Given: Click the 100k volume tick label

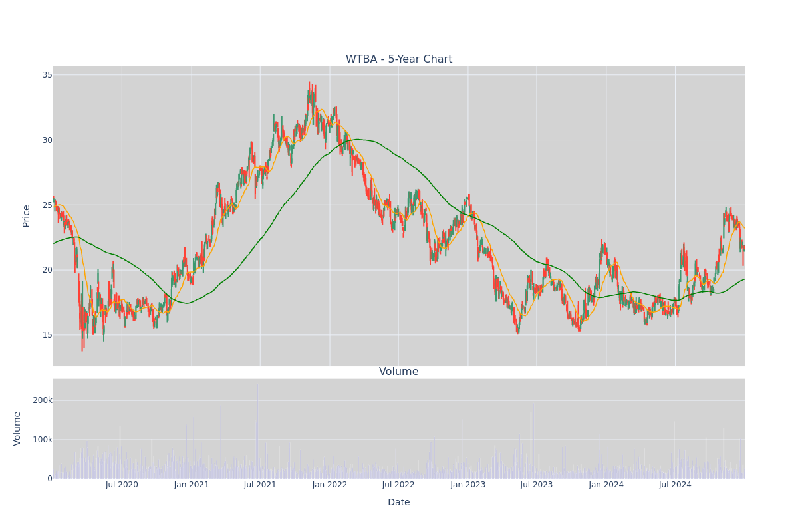Looking at the screenshot, I should (x=43, y=440).
